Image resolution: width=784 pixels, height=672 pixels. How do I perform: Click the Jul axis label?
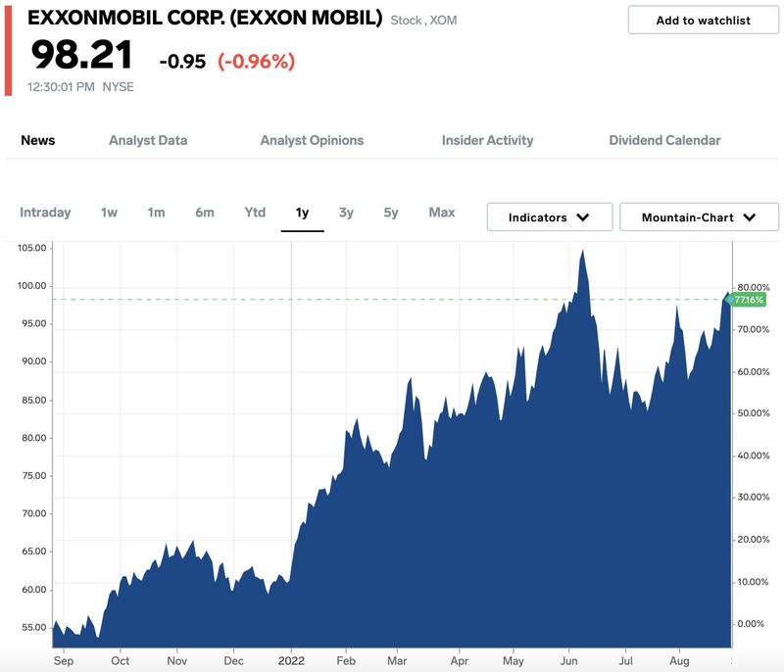point(625,660)
